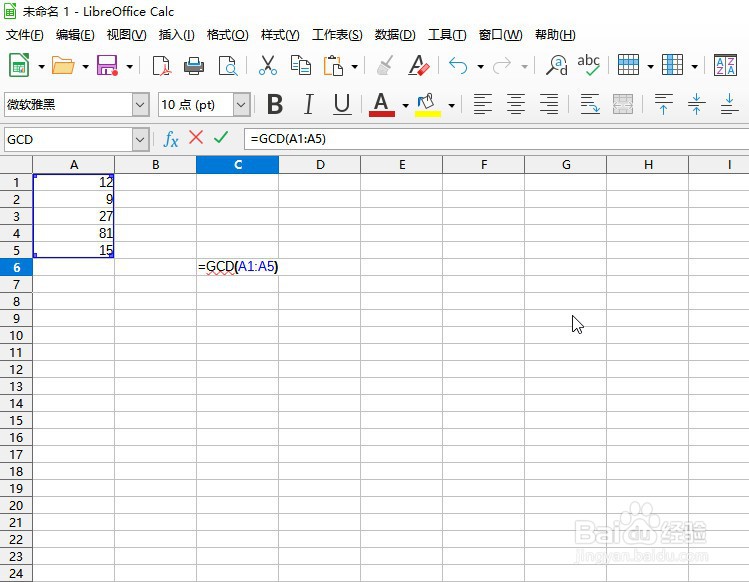Expand the font size dropdown
Viewport: 749px width, 582px height.
(242, 105)
